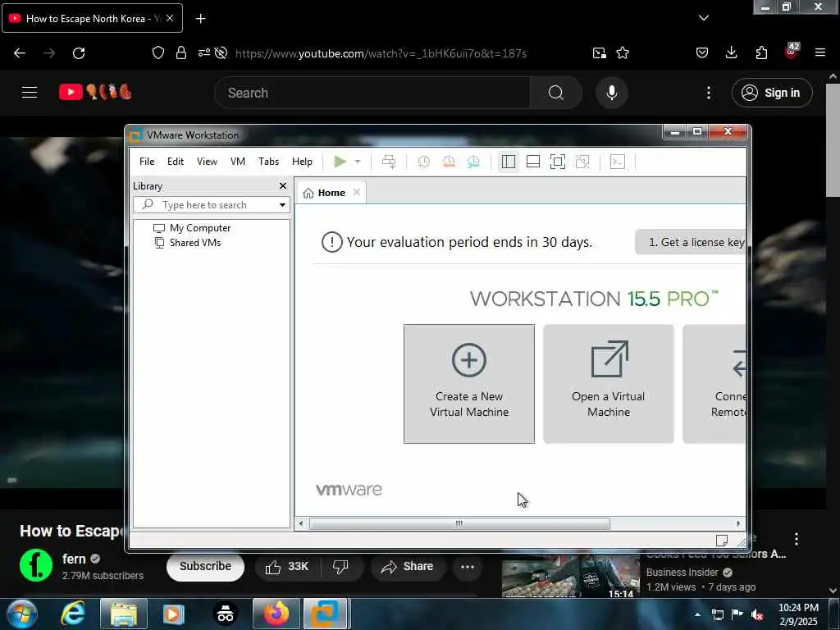Viewport: 840px width, 630px height.
Task: Click the message log icon in status bar
Action: pyautogui.click(x=722, y=540)
